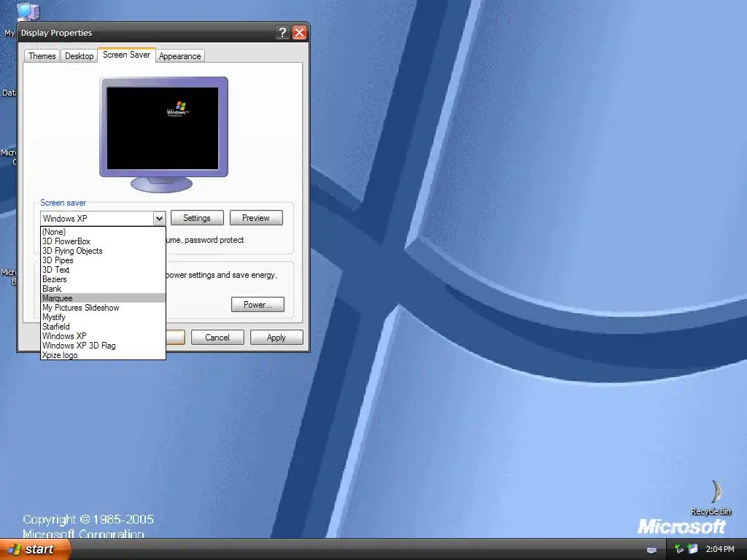Select Xpize logo screen saver
This screenshot has width=747, height=560.
[x=103, y=355]
